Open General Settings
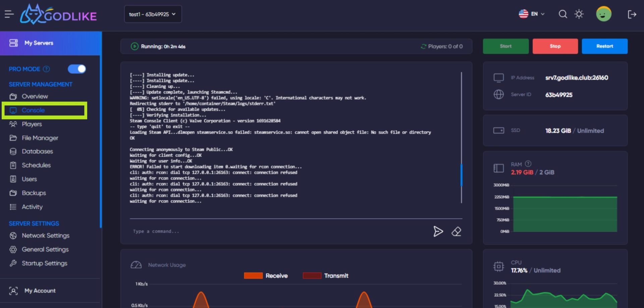Image resolution: width=644 pixels, height=308 pixels. coord(45,249)
